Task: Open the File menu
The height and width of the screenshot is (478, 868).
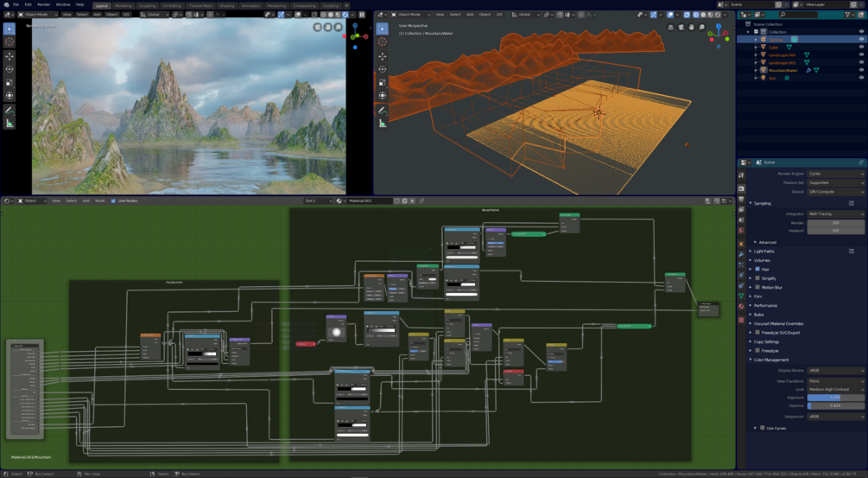Action: pyautogui.click(x=16, y=4)
